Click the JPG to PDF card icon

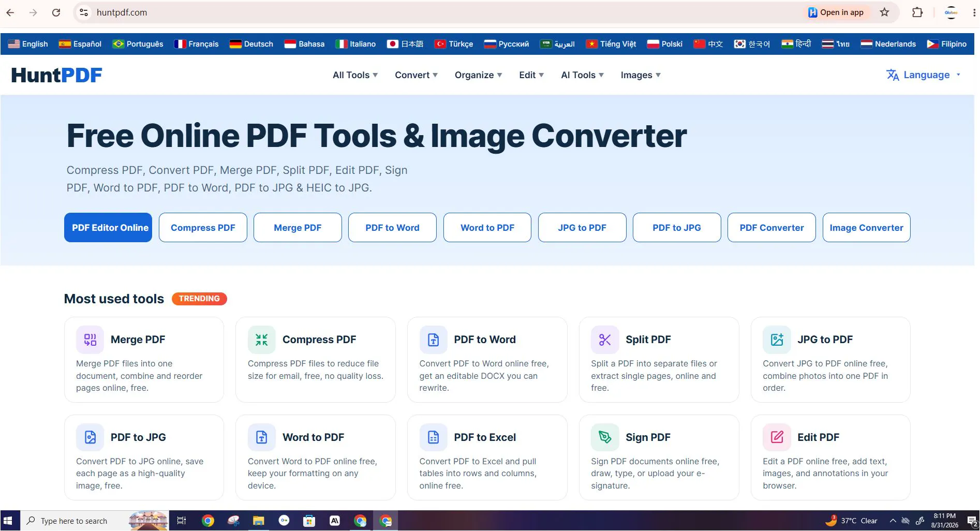click(777, 340)
